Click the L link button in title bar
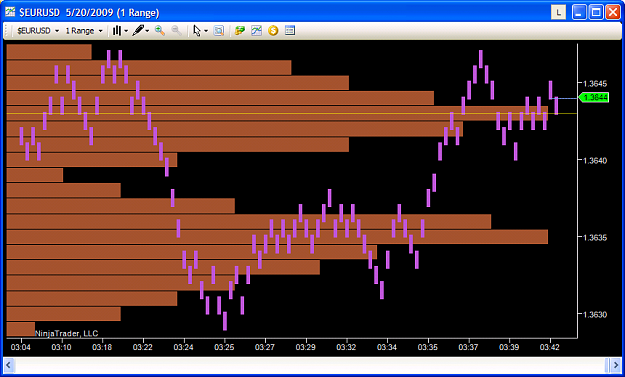 (x=558, y=12)
